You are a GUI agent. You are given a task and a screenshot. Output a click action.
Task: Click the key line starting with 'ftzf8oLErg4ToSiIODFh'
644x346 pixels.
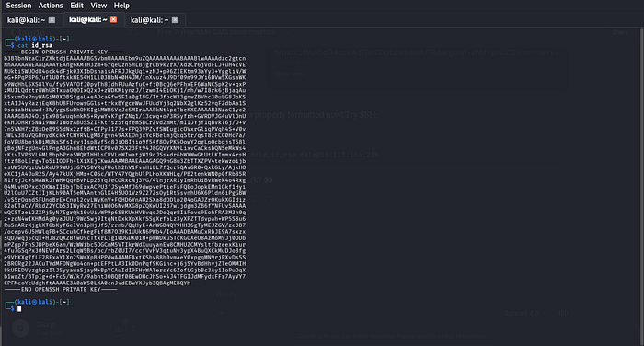(x=125, y=161)
